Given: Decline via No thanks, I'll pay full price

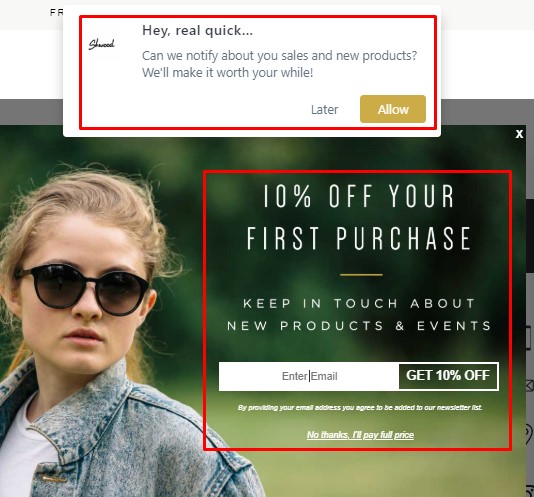Looking at the screenshot, I should (x=360, y=435).
